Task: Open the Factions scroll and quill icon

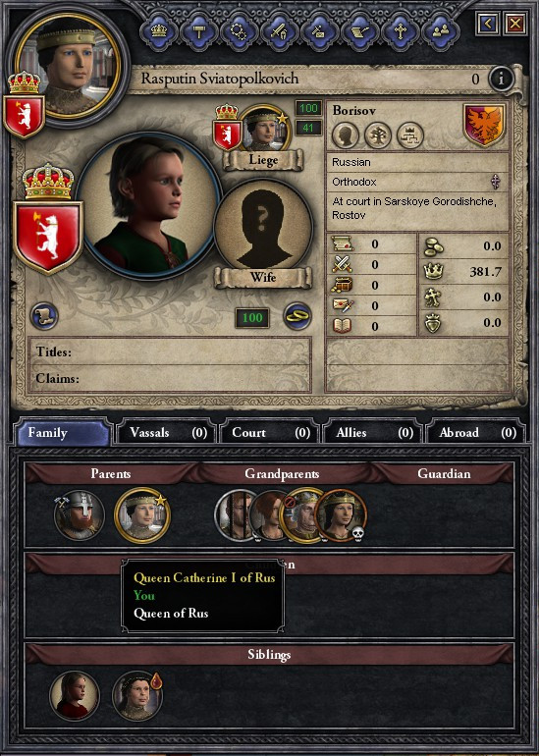Action: (359, 31)
